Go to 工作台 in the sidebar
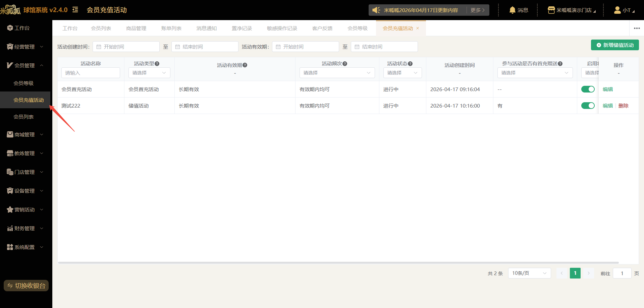The image size is (644, 308). click(22, 28)
